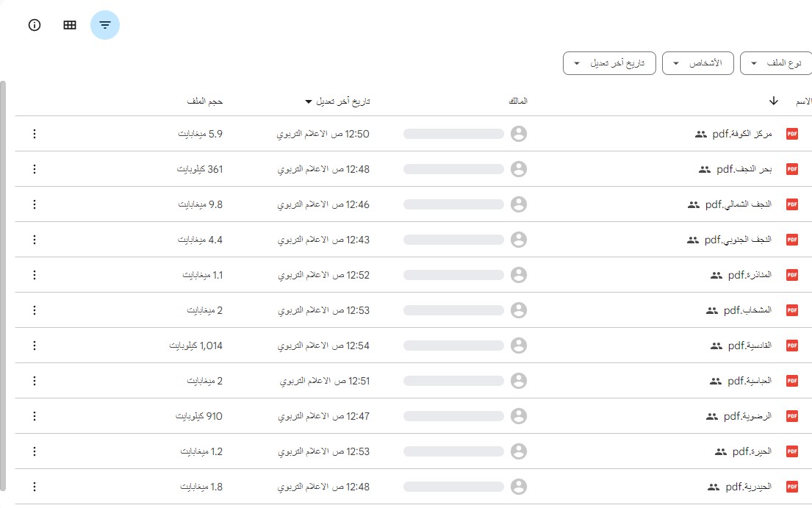Open the نوع الملف filter dropdown
This screenshot has height=508, width=812.
(776, 63)
